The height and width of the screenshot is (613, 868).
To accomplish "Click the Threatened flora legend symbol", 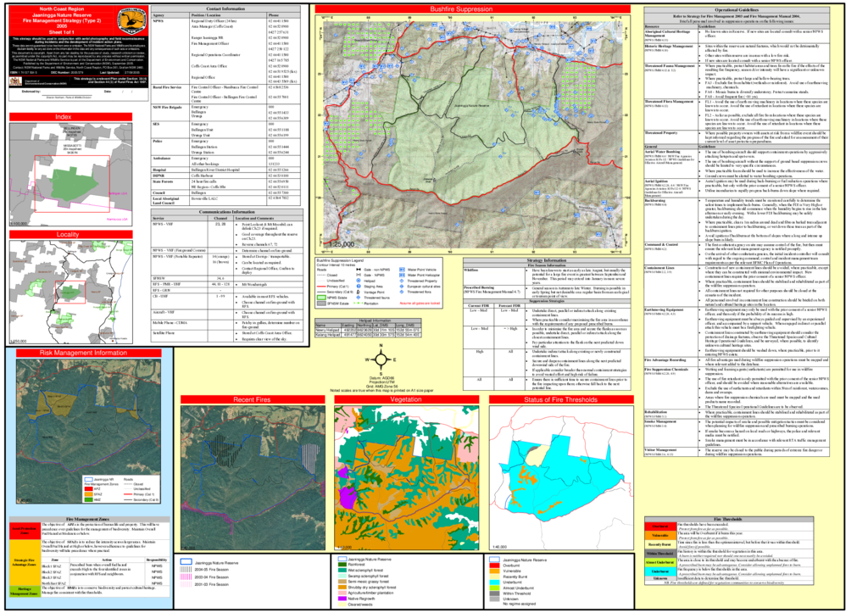I will [x=401, y=292].
